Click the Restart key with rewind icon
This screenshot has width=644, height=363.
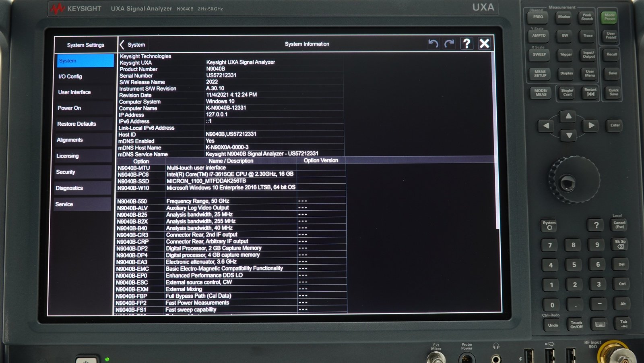click(590, 92)
